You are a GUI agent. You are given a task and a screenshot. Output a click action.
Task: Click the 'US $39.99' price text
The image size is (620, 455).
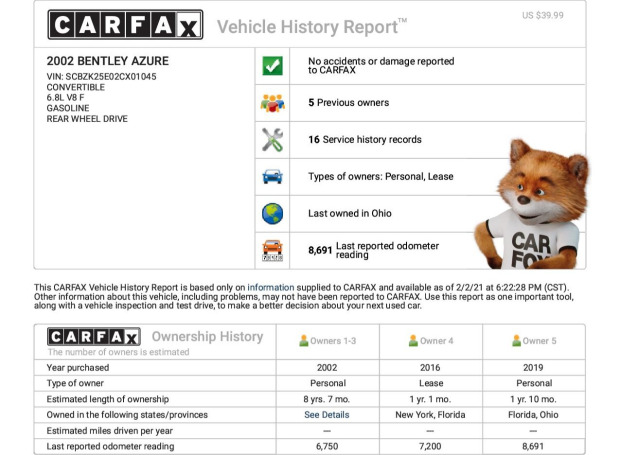(x=542, y=15)
